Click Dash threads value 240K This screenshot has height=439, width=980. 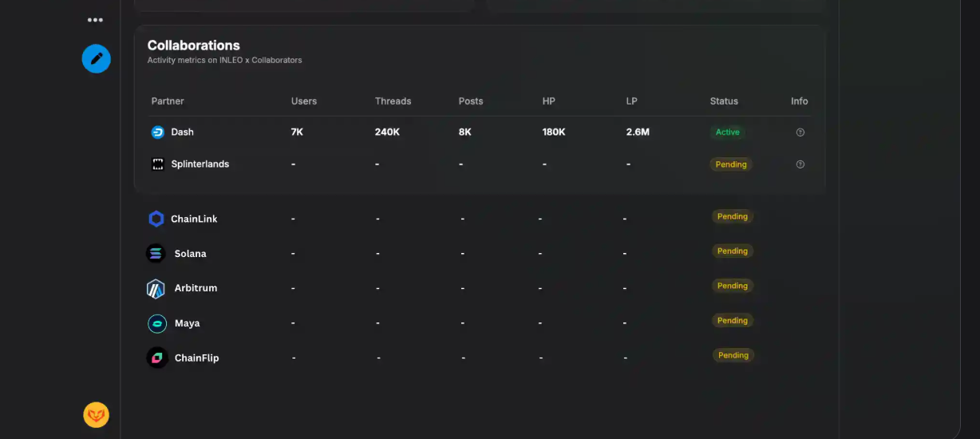coord(388,132)
